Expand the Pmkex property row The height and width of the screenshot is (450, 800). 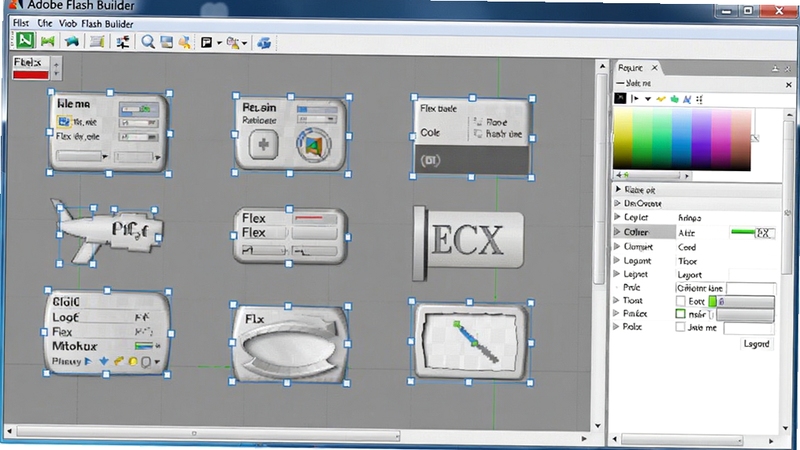[x=617, y=313]
